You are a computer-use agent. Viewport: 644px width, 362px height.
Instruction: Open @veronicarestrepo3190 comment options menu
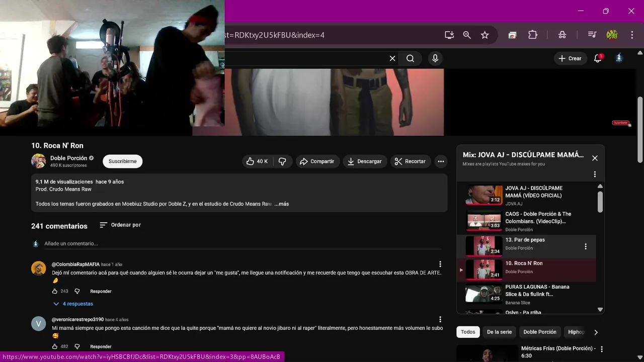pyautogui.click(x=440, y=319)
